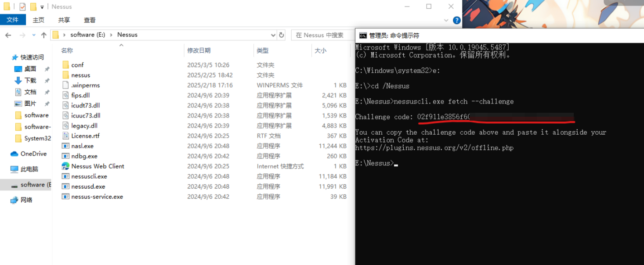Click Nessus breadcrumb in address bar

127,35
